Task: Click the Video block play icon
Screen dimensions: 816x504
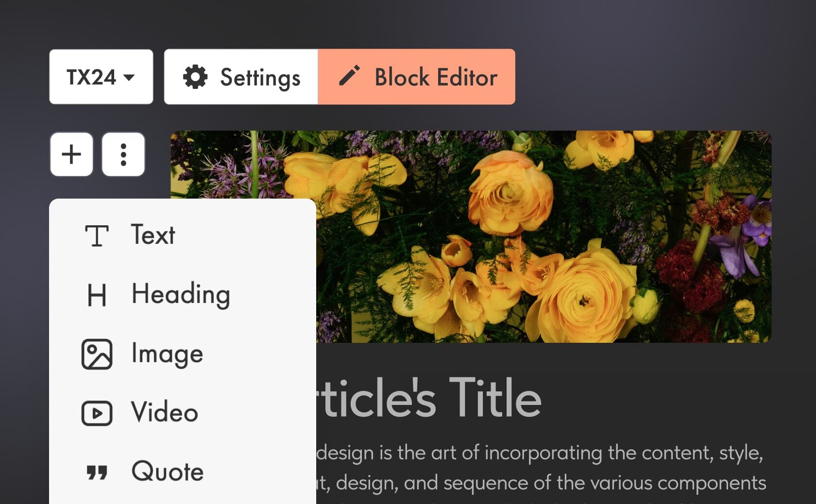Action: coord(97,413)
